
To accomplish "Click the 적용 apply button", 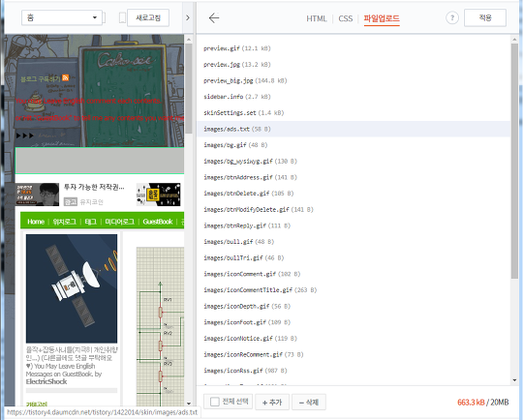I will [485, 18].
